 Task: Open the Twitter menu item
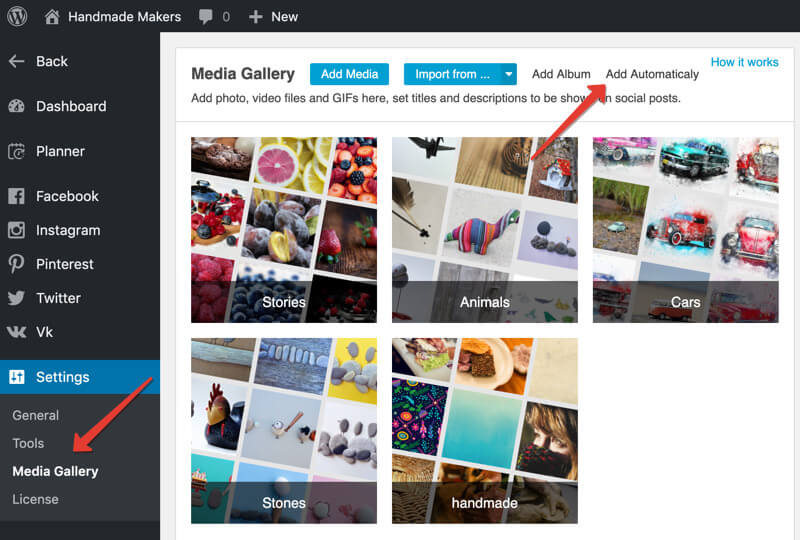tap(58, 298)
